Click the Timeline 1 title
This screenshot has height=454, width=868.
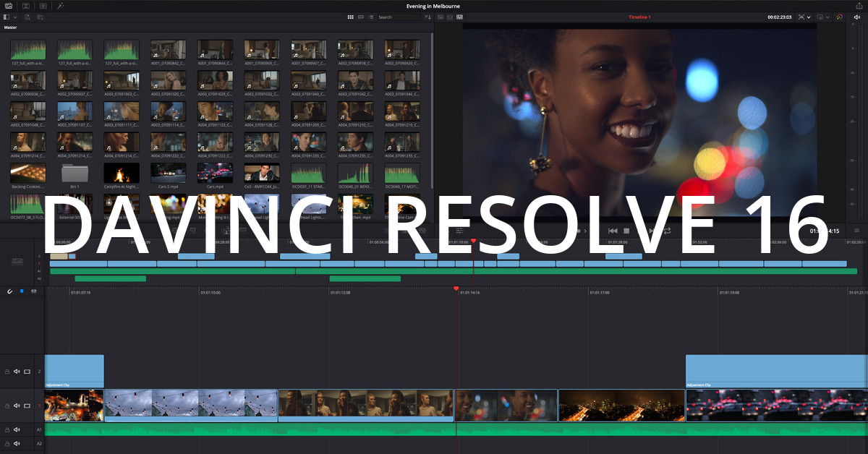(639, 17)
